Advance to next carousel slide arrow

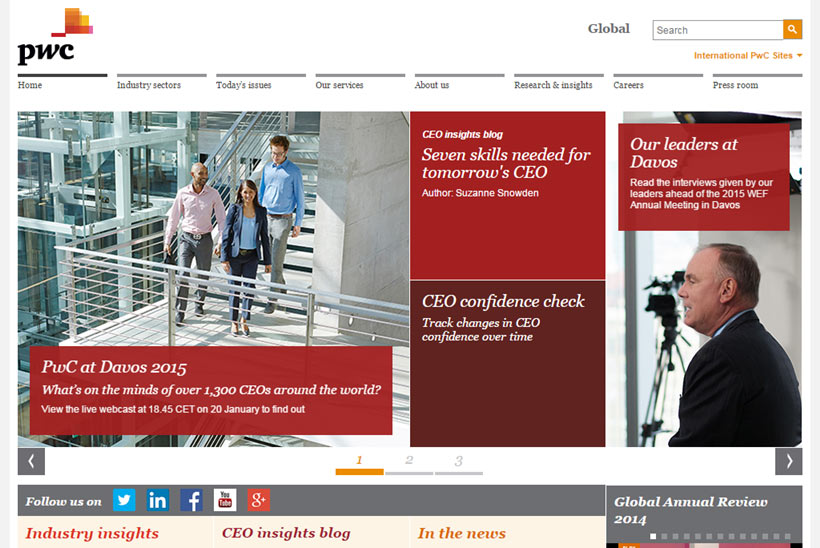coord(788,461)
